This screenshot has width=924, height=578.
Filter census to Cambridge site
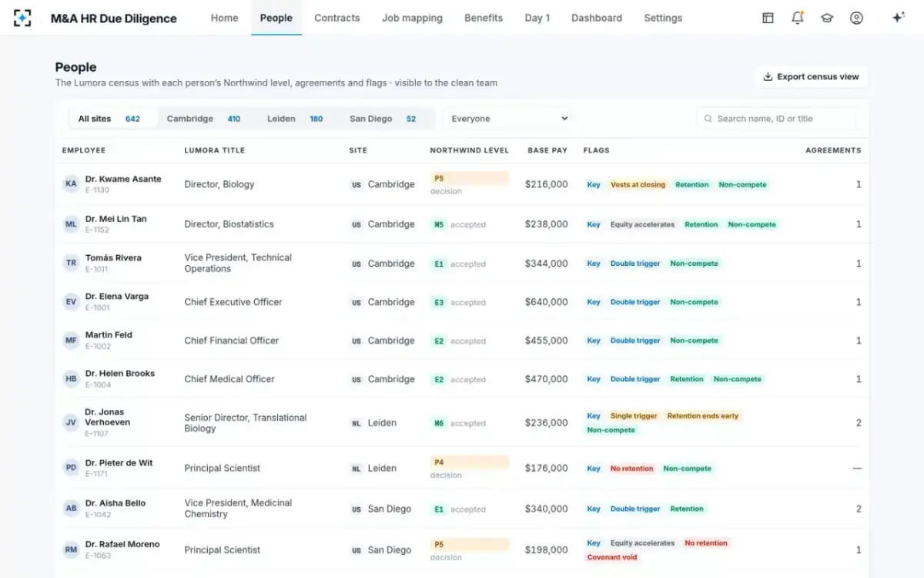[203, 119]
